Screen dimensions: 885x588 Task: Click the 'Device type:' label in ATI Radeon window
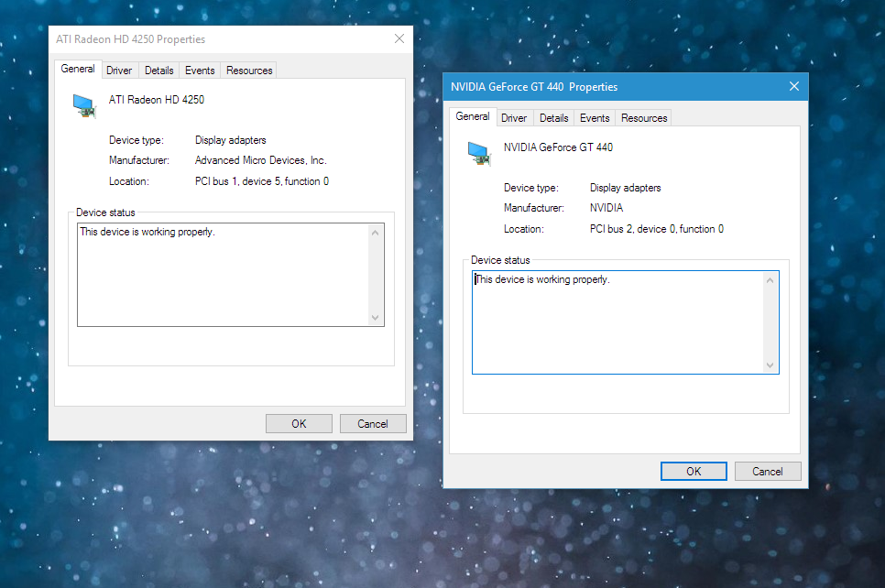137,140
